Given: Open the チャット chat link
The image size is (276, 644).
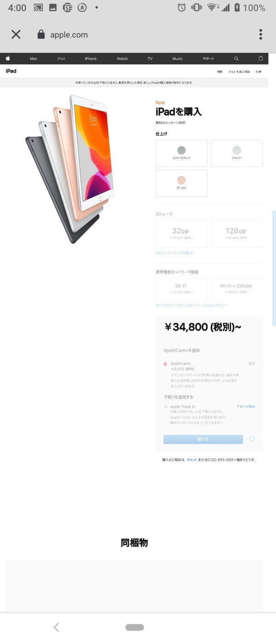Looking at the screenshot, I should (192, 460).
